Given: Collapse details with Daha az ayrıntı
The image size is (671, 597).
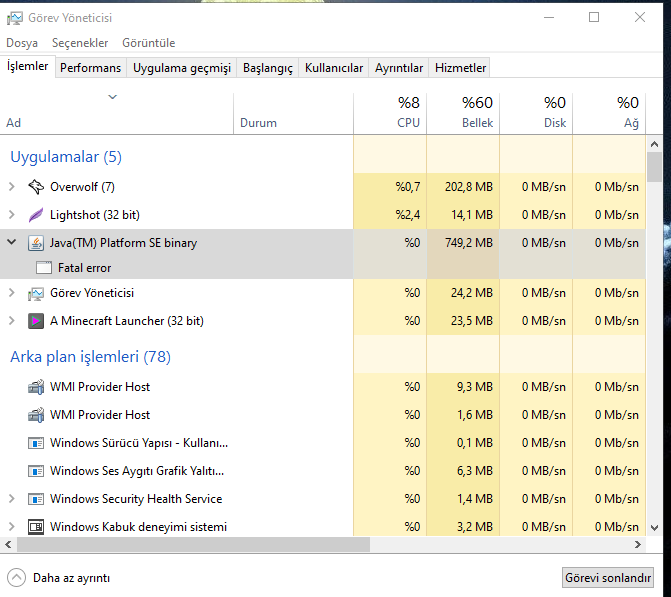Looking at the screenshot, I should coord(60,578).
